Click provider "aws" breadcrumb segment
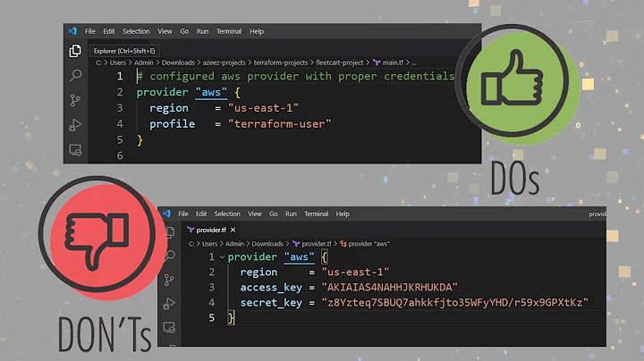Viewport: 644px width, 361px height. point(369,244)
